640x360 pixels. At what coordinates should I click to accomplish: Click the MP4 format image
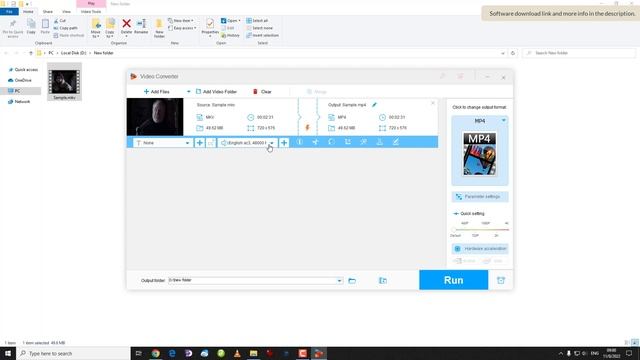(x=480, y=154)
